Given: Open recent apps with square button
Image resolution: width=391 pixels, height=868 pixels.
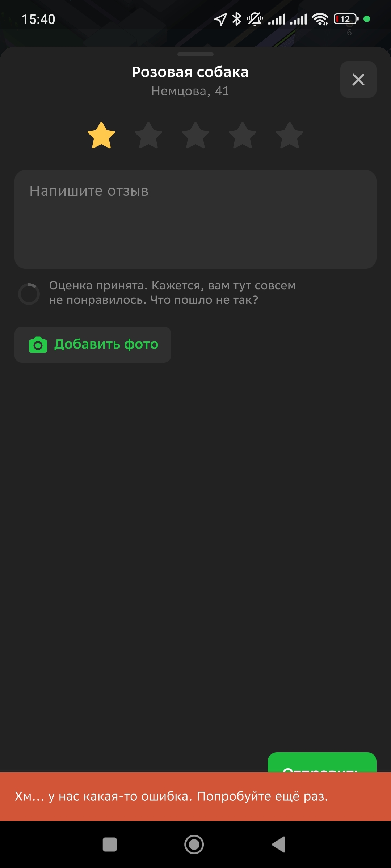Looking at the screenshot, I should click(110, 844).
